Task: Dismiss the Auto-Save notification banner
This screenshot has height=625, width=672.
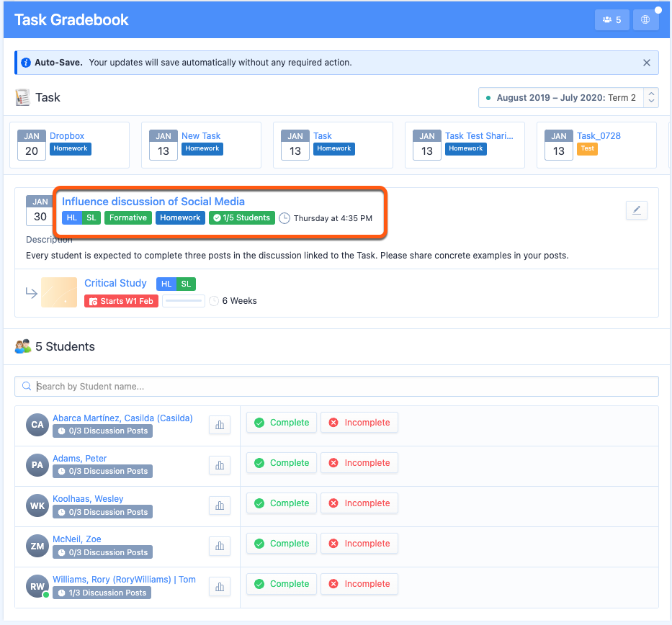Action: coord(646,63)
